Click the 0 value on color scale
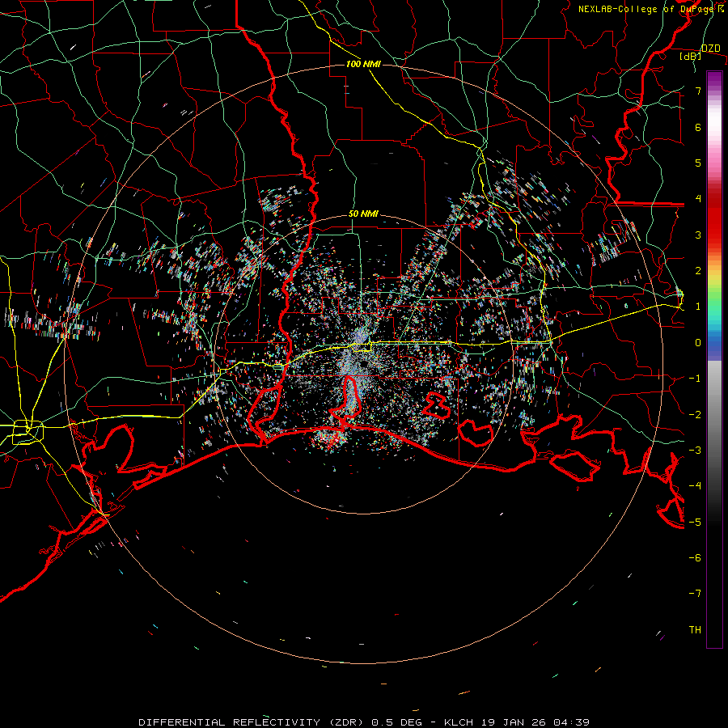The height and width of the screenshot is (728, 728). coord(698,343)
